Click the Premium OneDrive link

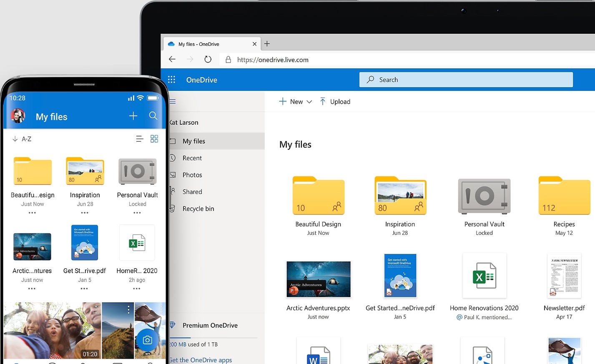coord(210,325)
